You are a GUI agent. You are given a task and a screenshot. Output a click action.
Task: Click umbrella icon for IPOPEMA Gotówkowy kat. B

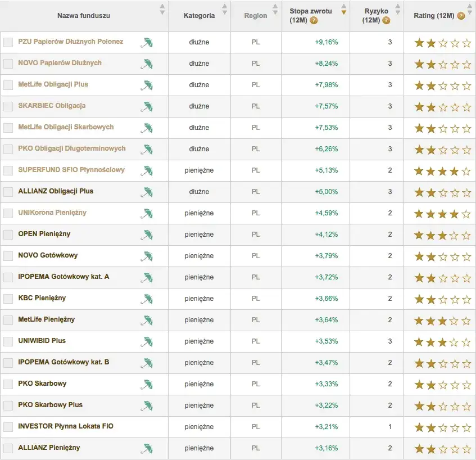(147, 363)
